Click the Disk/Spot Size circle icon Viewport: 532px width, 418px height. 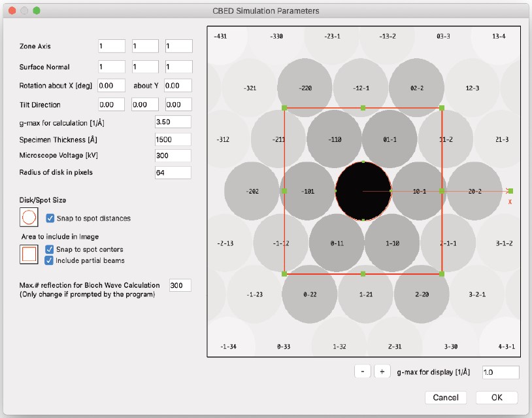[29, 218]
